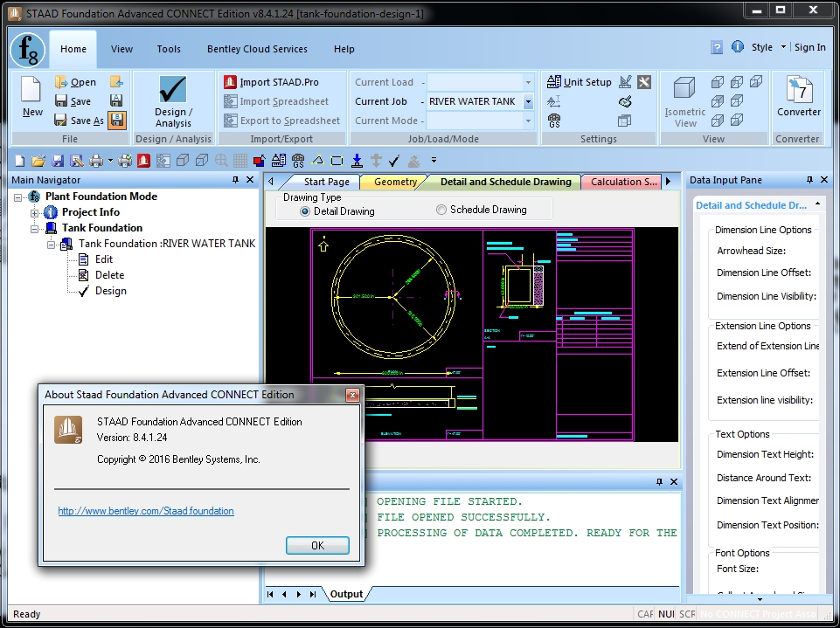
Task: Click the yellow triangle icon in quick toolbar
Action: [317, 160]
